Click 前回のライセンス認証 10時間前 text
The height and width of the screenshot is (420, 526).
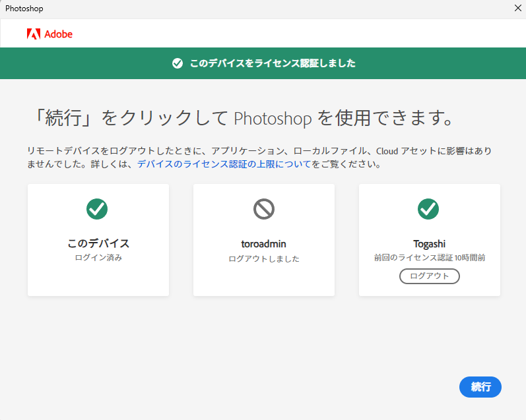(430, 258)
